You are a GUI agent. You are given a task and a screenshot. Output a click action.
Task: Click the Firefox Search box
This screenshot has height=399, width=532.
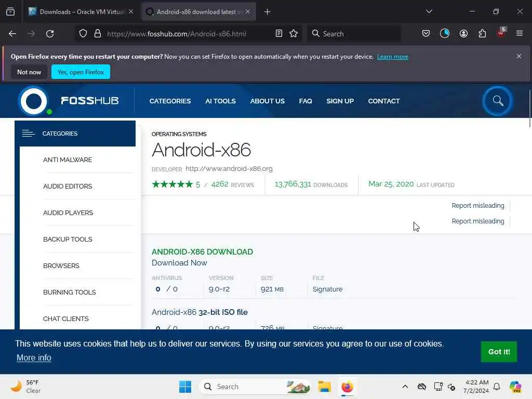point(353,34)
